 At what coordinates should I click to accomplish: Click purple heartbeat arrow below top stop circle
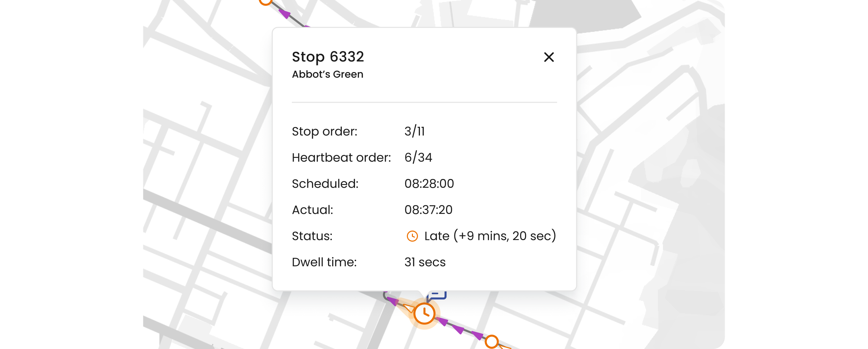tap(285, 14)
